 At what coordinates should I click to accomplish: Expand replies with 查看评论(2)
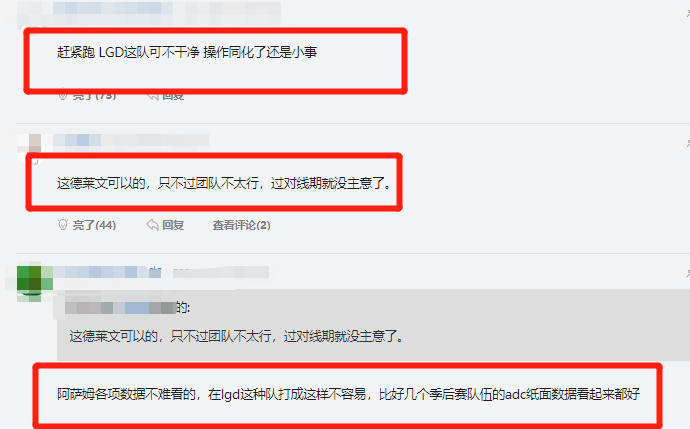242,225
